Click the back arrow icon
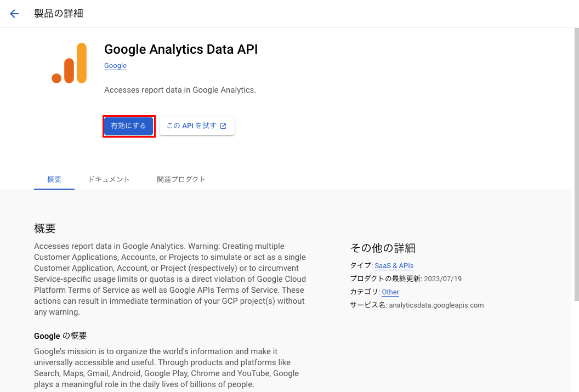Screen dimensions: 579x392 click(x=14, y=14)
